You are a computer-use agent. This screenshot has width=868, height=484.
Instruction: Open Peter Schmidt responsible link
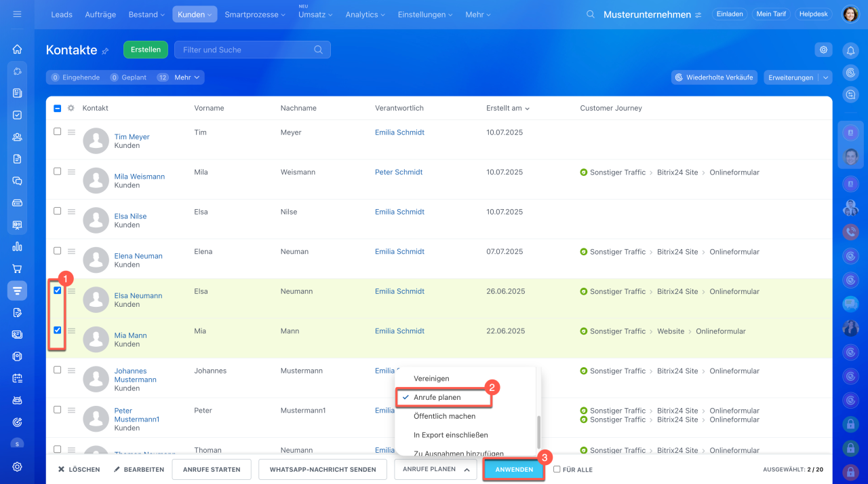tap(399, 172)
